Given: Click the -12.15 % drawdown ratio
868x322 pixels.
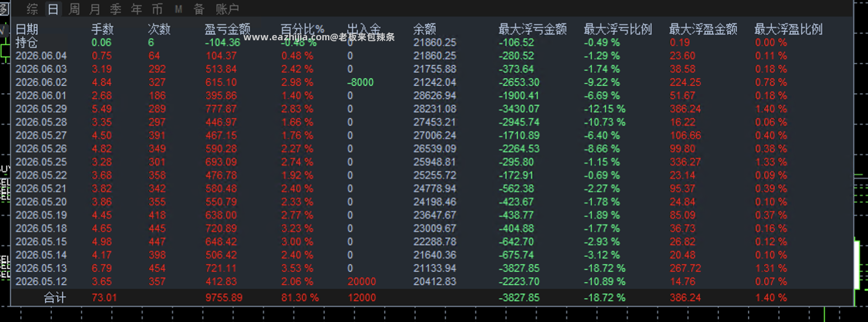Looking at the screenshot, I should pos(604,109).
